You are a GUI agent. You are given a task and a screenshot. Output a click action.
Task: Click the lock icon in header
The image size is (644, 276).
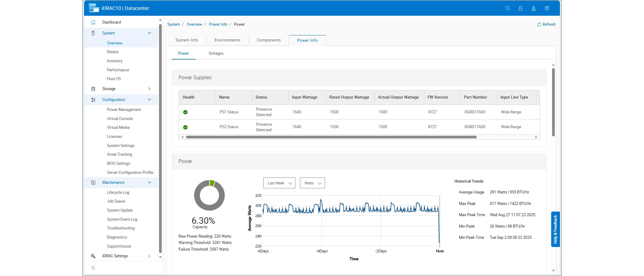point(521,8)
